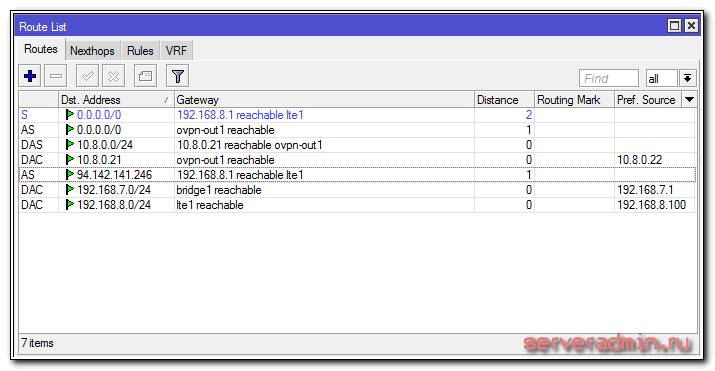The height and width of the screenshot is (371, 715).
Task: Open the comment tool icon
Action: [145, 76]
